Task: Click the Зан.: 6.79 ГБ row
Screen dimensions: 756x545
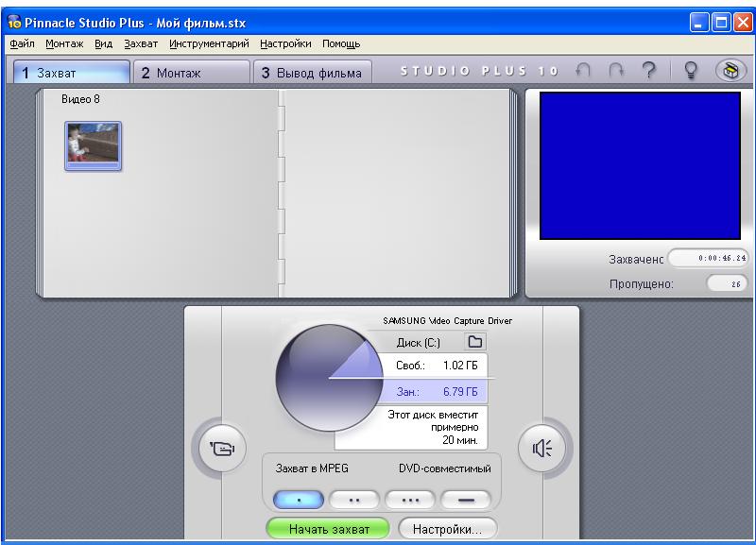Action: pos(434,391)
